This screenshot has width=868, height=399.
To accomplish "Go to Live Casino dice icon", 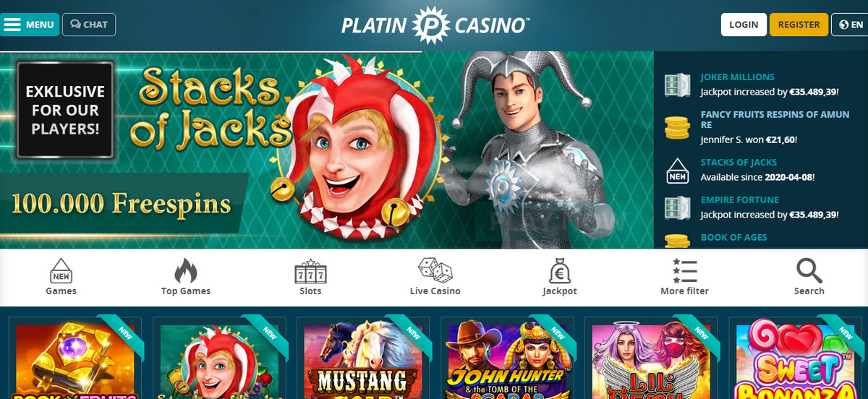I will 435,277.
